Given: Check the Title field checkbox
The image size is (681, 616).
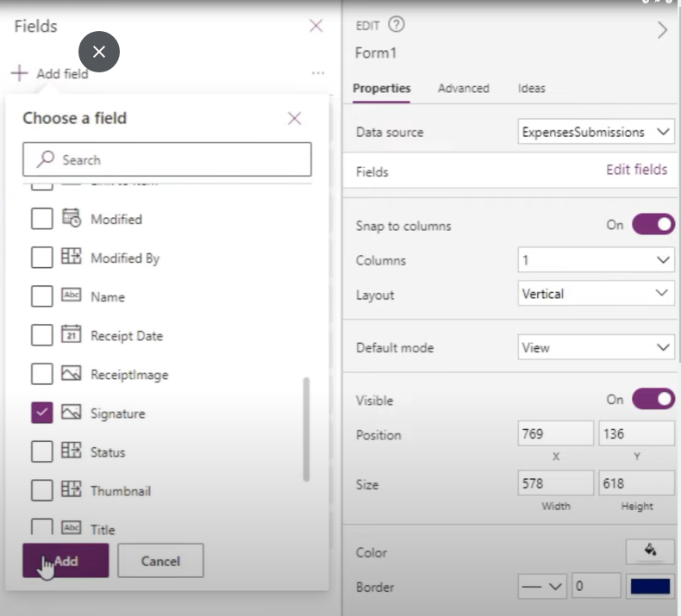Looking at the screenshot, I should (42, 526).
